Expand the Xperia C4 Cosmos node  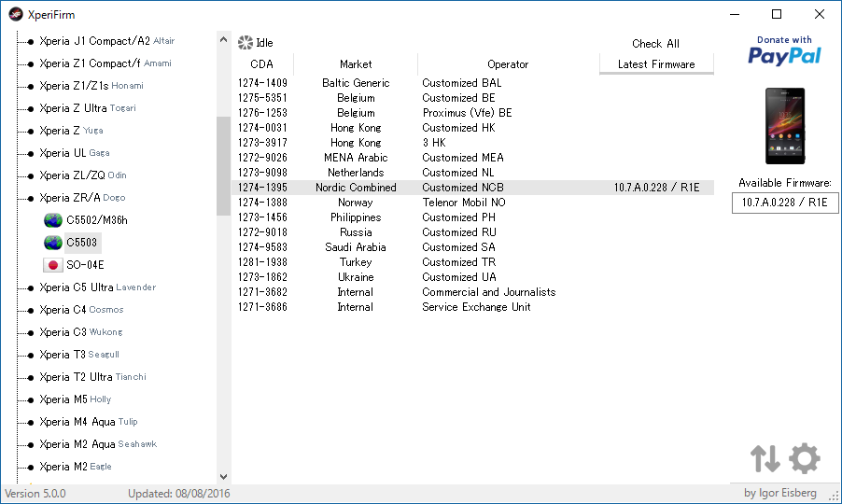coord(31,311)
